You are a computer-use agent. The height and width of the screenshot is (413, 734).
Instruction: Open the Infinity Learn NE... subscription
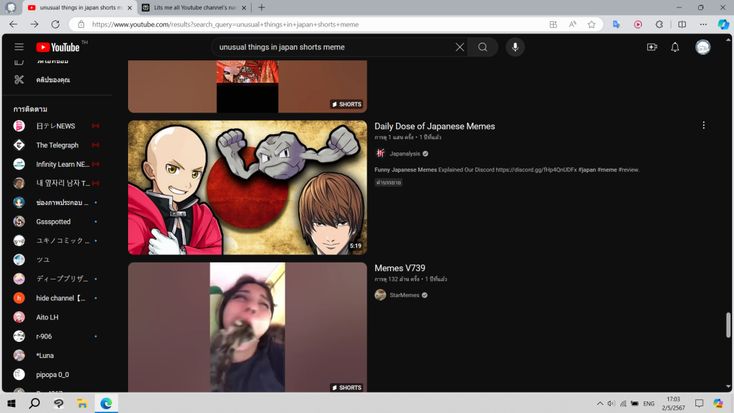(57, 164)
